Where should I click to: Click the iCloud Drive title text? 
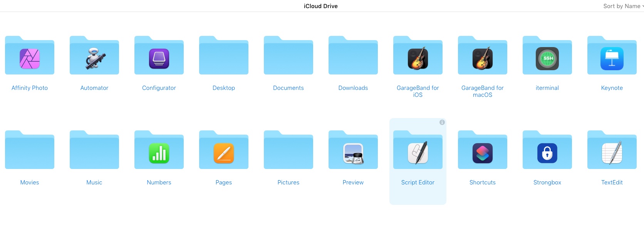[x=321, y=6]
